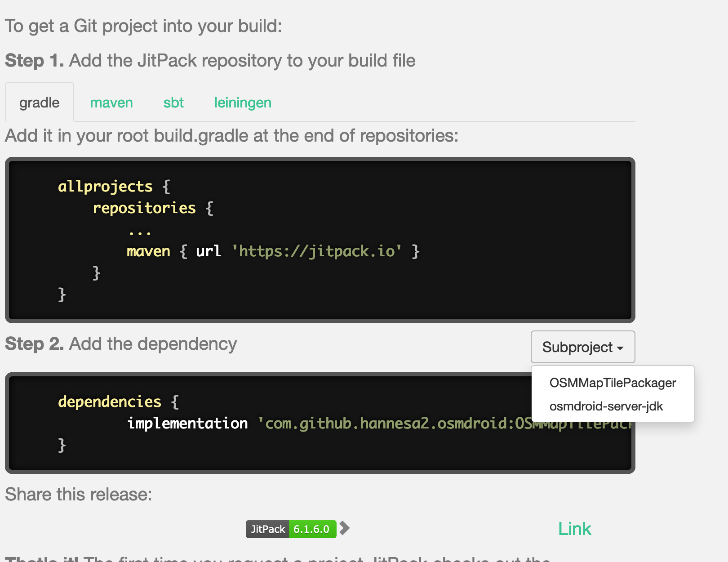Click the dark JitPack label on the share badge
728x562 pixels.
point(267,529)
